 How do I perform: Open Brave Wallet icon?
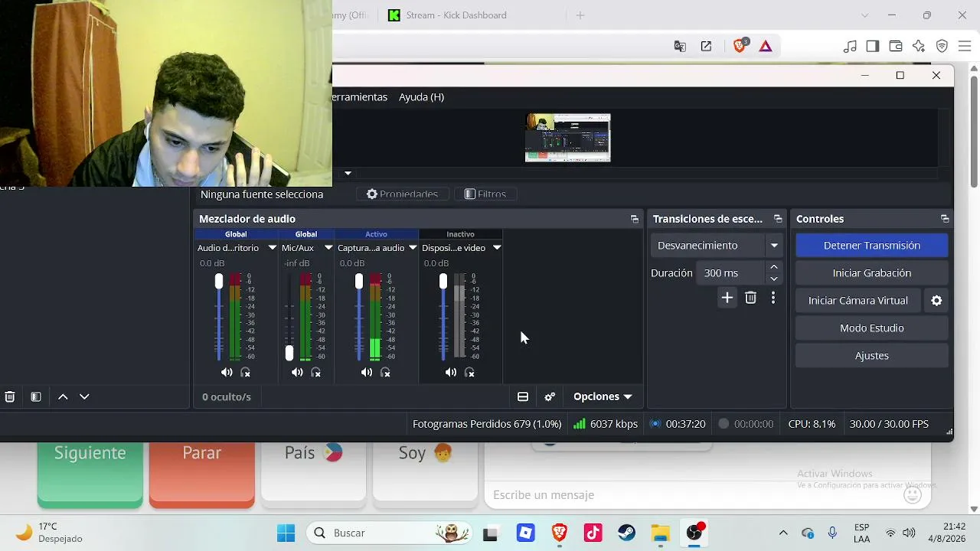tap(896, 47)
